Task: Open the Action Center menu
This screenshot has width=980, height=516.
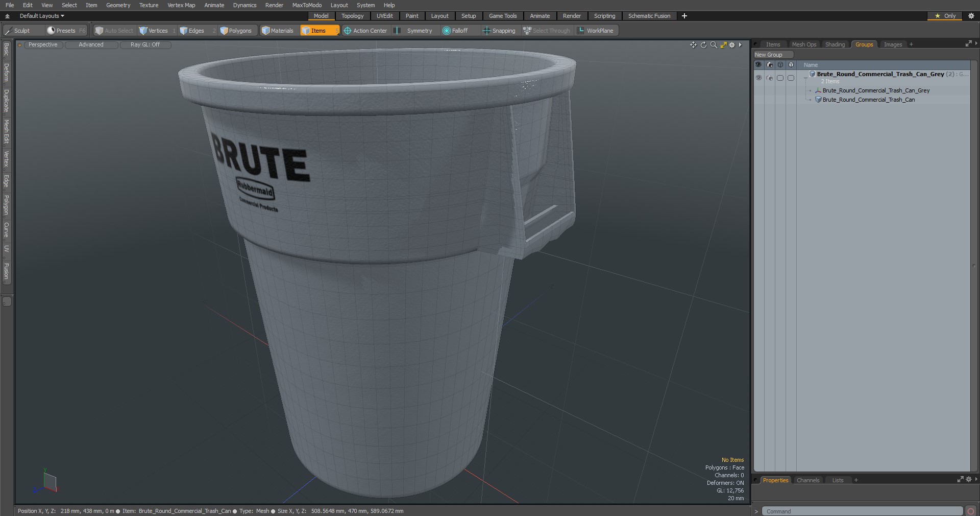Action: pyautogui.click(x=365, y=31)
